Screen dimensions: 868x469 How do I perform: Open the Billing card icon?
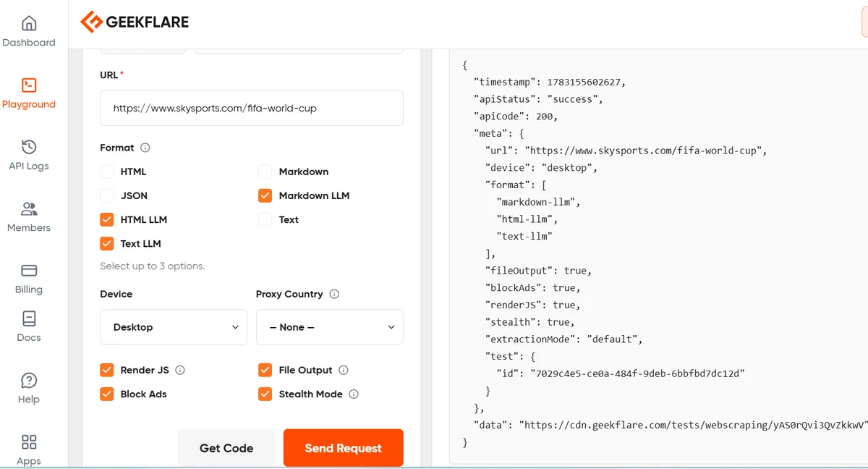click(29, 271)
